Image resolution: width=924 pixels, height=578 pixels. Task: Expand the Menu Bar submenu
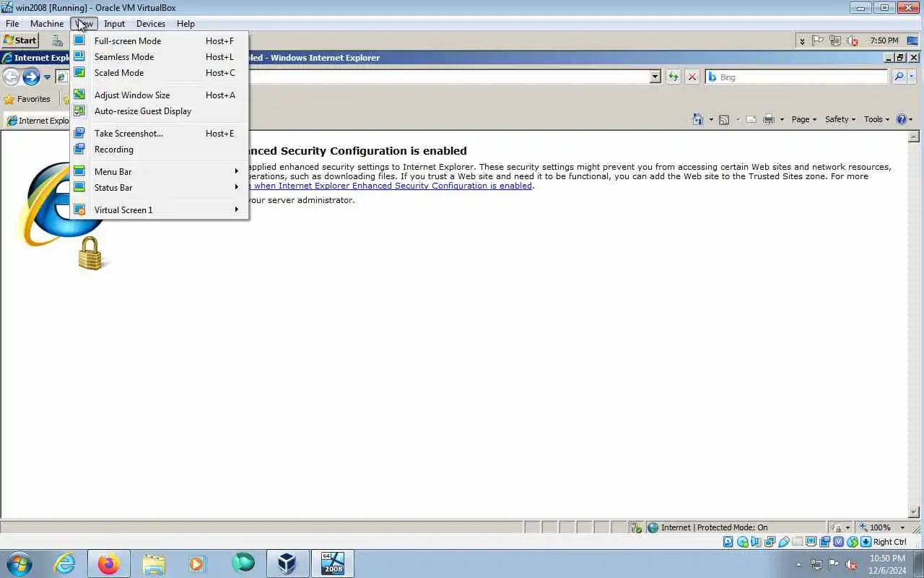[x=160, y=172]
